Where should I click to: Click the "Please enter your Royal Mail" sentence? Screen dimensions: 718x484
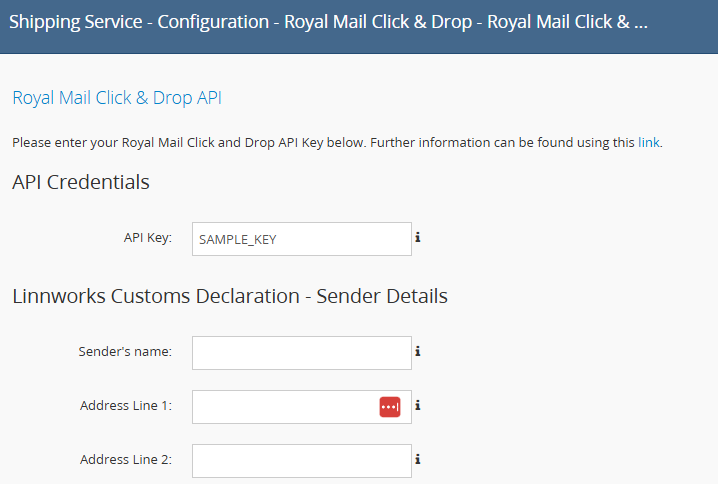tap(185, 142)
